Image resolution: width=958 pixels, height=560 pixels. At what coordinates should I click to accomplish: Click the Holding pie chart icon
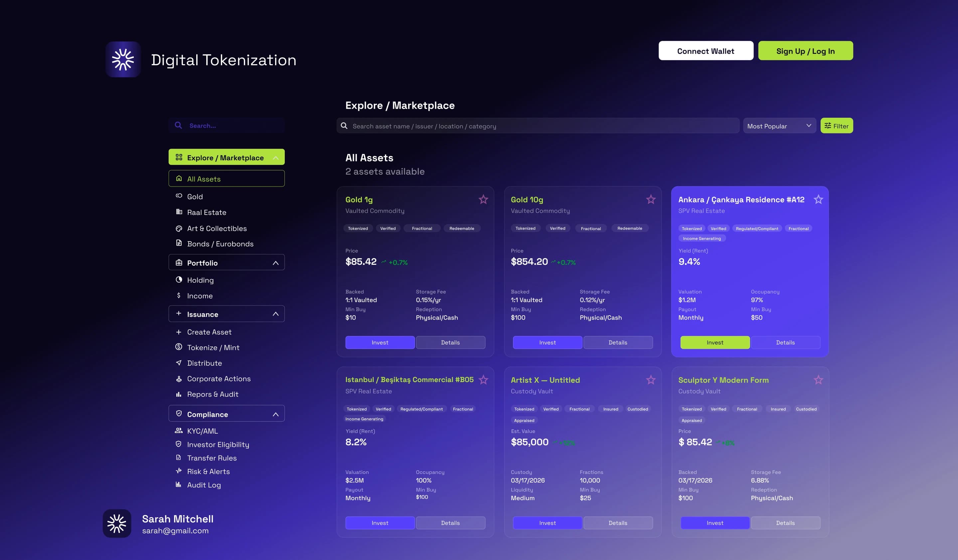tap(179, 280)
